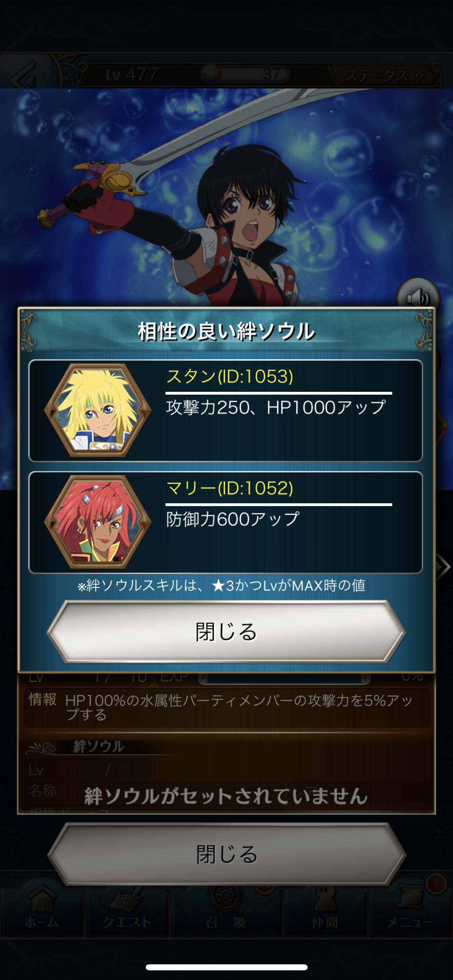Tap the Mary hexagon portrait icon
The image size is (453, 980).
tap(97, 521)
